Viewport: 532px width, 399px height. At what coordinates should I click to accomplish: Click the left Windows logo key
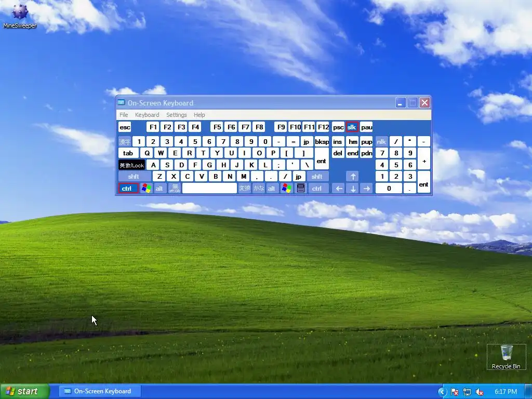[146, 188]
